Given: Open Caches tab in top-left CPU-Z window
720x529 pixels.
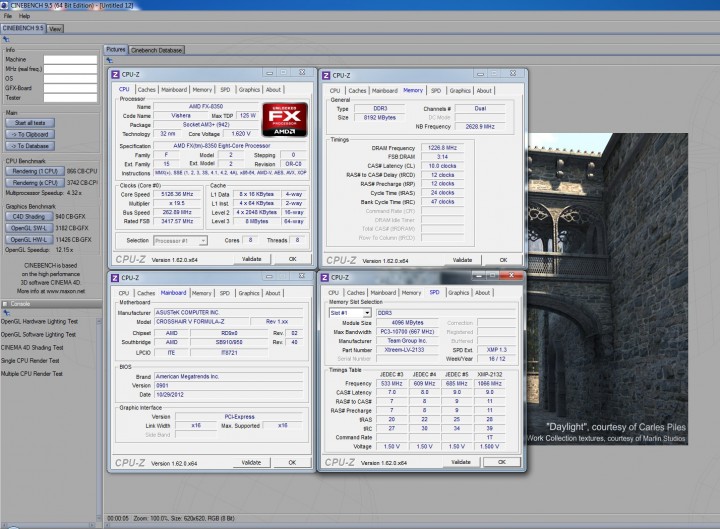Looking at the screenshot, I should [146, 90].
